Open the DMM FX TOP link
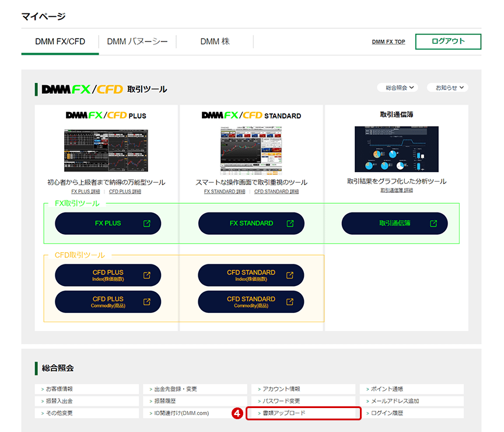 tap(388, 42)
